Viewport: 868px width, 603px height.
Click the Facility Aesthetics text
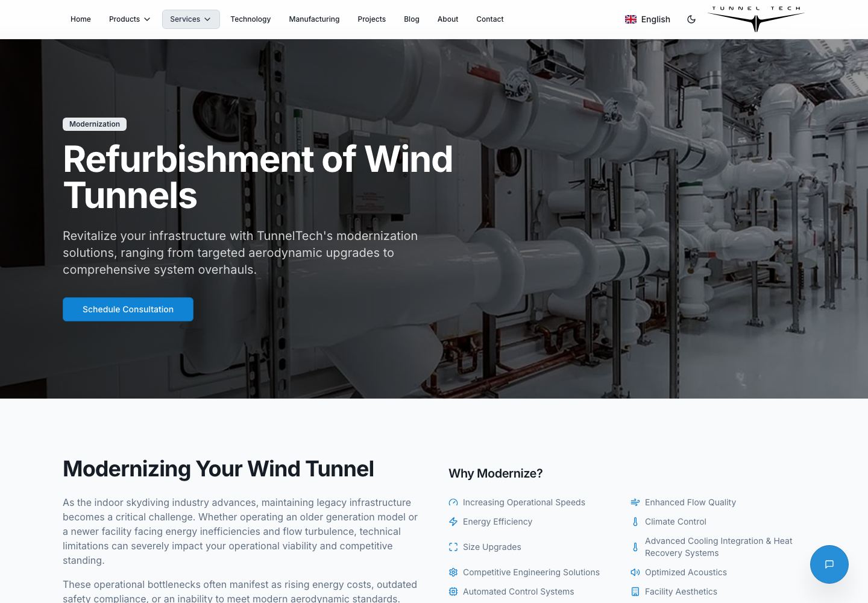pos(681,592)
